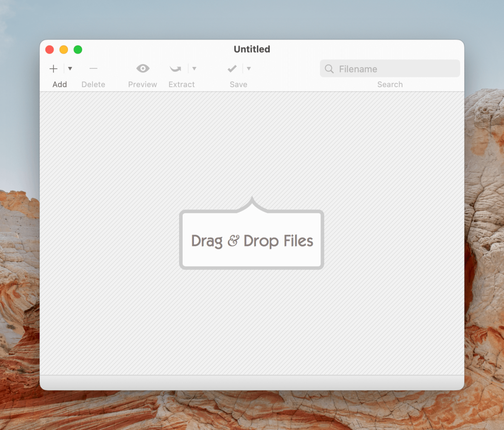Click the Delete label text

(94, 84)
